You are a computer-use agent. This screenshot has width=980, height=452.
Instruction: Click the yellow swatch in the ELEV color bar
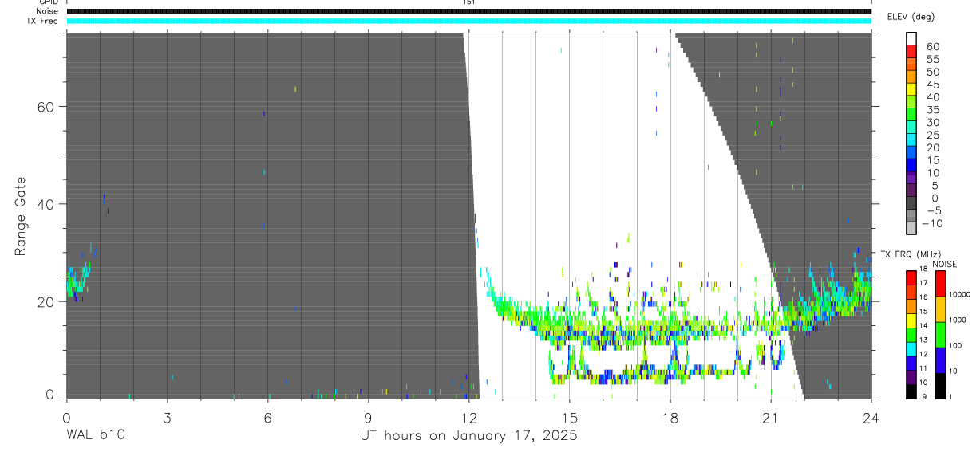911,89
